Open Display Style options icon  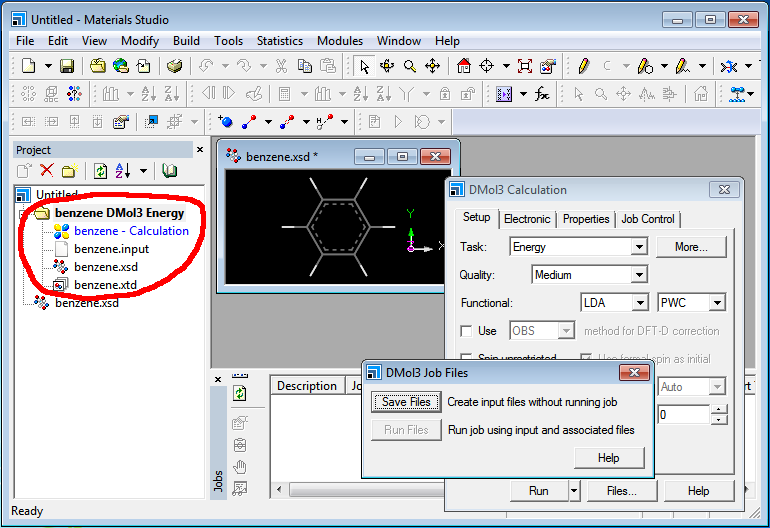[547, 66]
